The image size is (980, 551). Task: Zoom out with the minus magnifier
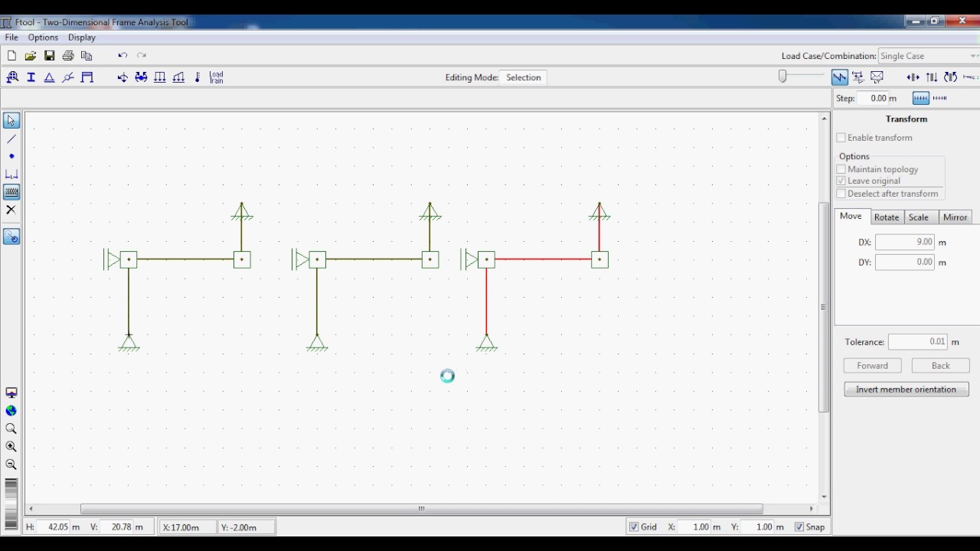click(x=11, y=465)
